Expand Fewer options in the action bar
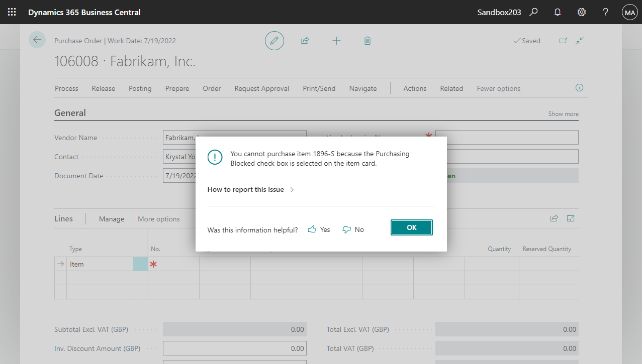 [498, 88]
